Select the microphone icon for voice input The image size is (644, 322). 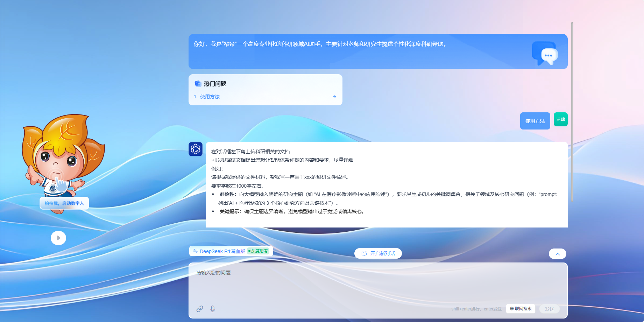click(213, 309)
